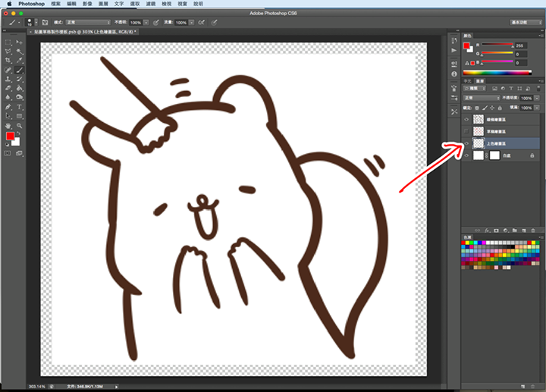546x392 pixels.
Task: Select the Blur tool
Action: pyautogui.click(x=8, y=98)
